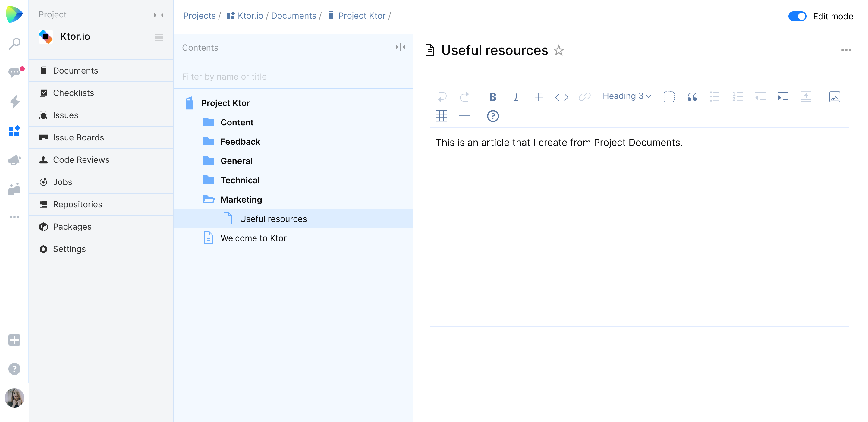This screenshot has width=868, height=422.
Task: Open editor help question mark
Action: click(493, 116)
